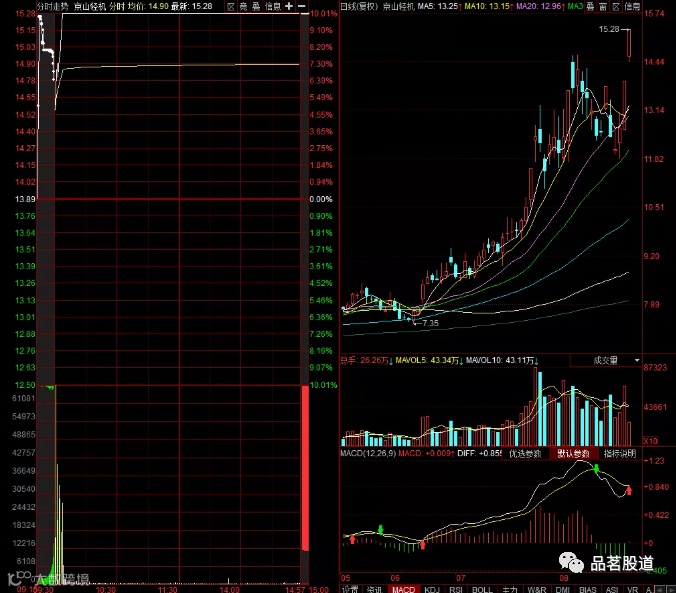Open the 设置 settings tab at bottom

[x=350, y=589]
